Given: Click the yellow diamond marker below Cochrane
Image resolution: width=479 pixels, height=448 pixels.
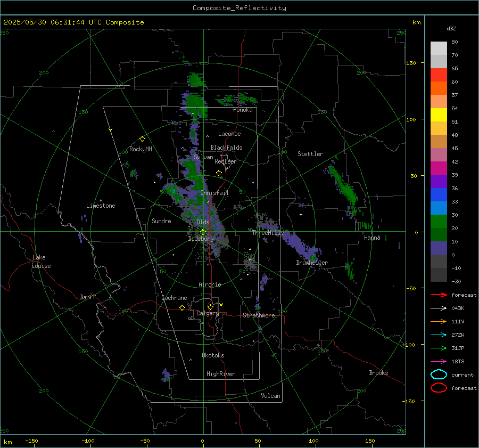Looking at the screenshot, I should pos(183,307).
